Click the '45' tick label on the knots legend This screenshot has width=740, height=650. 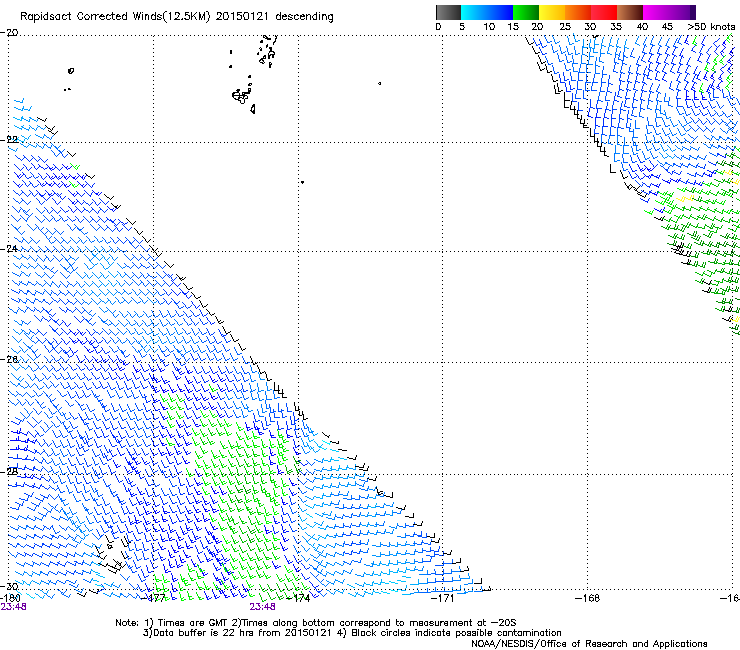tap(667, 27)
